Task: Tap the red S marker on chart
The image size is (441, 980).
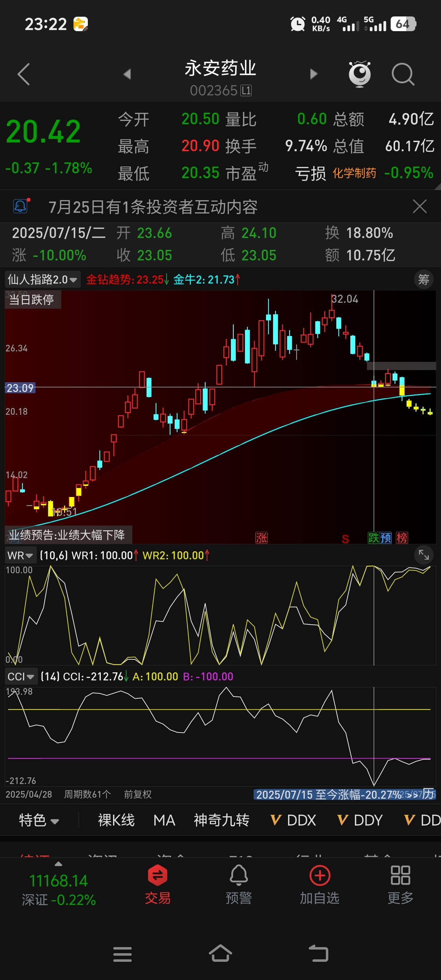Action: 345,539
